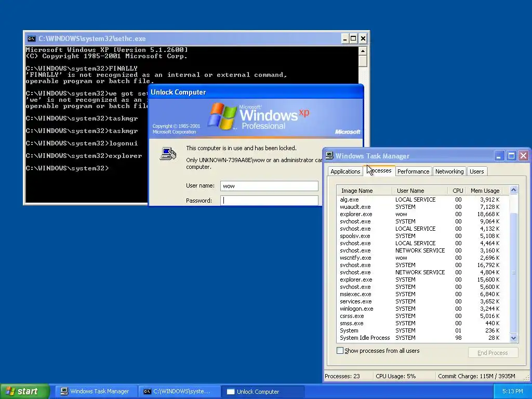The width and height of the screenshot is (532, 399).
Task: Switch to Windows Task Manager taskbar button
Action: (95, 392)
